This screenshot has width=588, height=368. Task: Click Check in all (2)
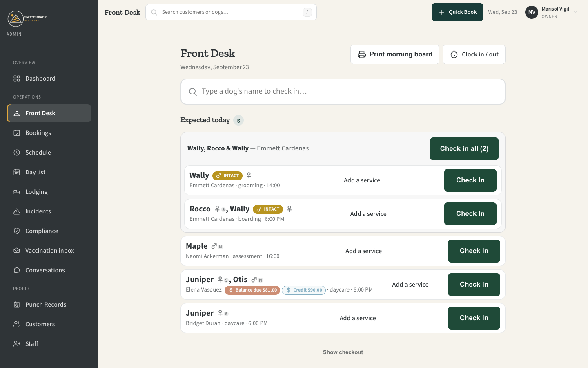point(464,149)
